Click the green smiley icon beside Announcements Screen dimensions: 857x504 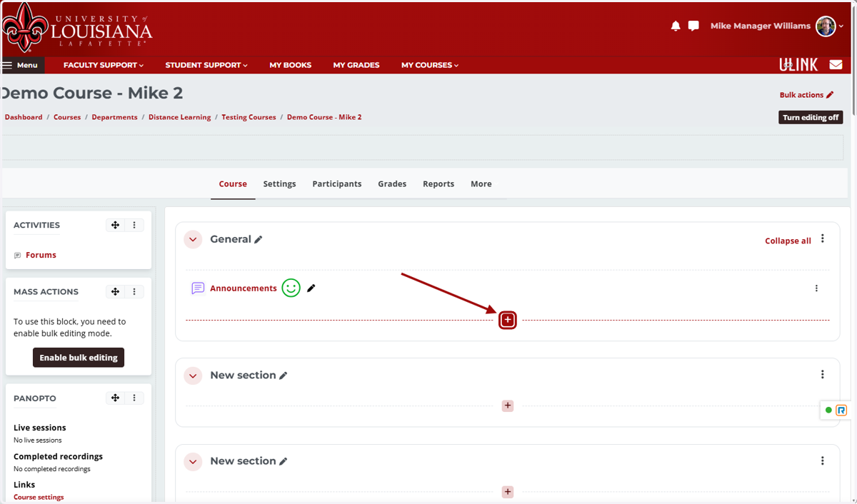(x=291, y=288)
